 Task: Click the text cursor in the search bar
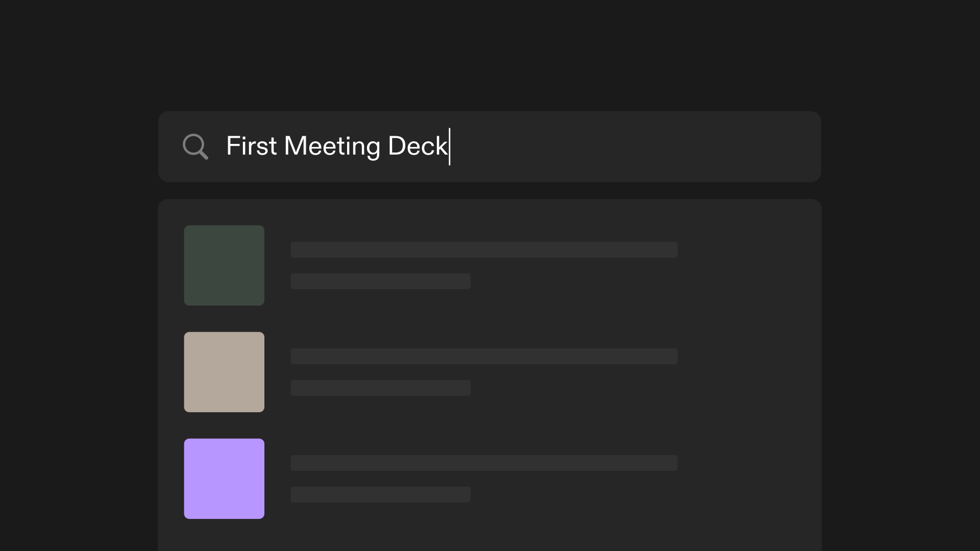point(448,147)
